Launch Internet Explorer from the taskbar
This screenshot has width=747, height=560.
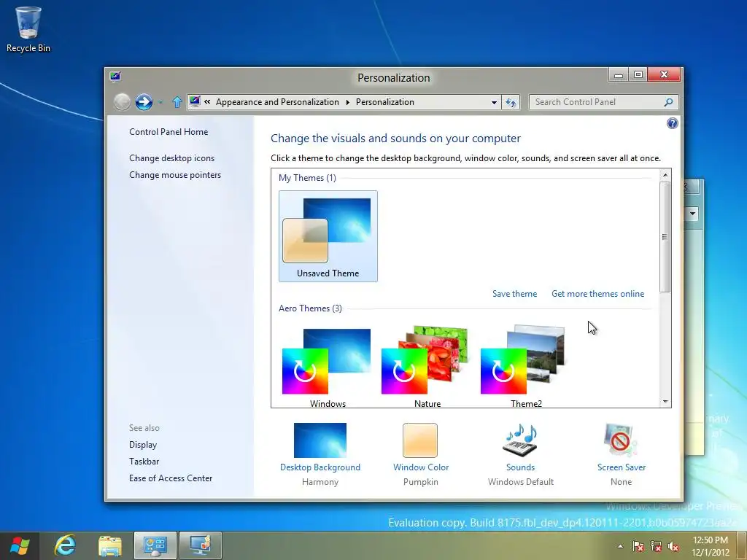[65, 545]
